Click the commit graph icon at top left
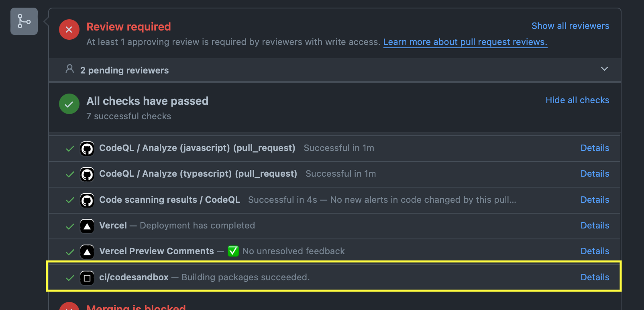 [24, 21]
